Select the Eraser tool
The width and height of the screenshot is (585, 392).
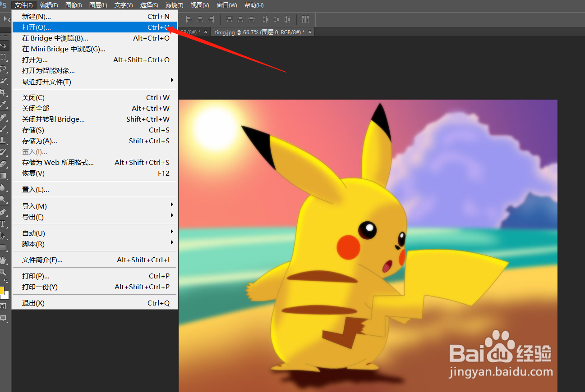[x=4, y=164]
